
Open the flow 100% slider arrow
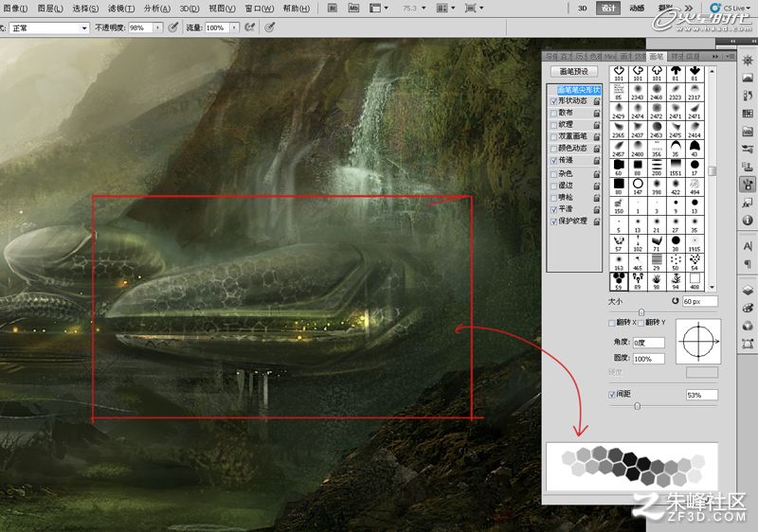(234, 28)
